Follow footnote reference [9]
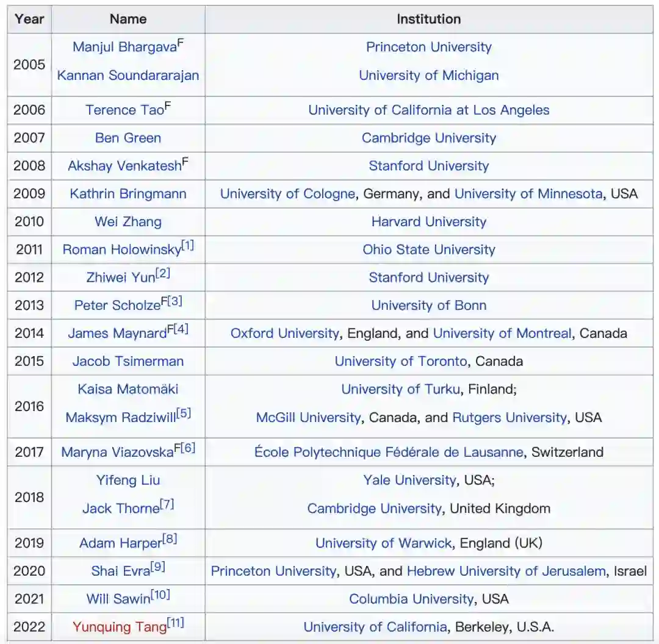This screenshot has height=644, width=659. click(158, 567)
